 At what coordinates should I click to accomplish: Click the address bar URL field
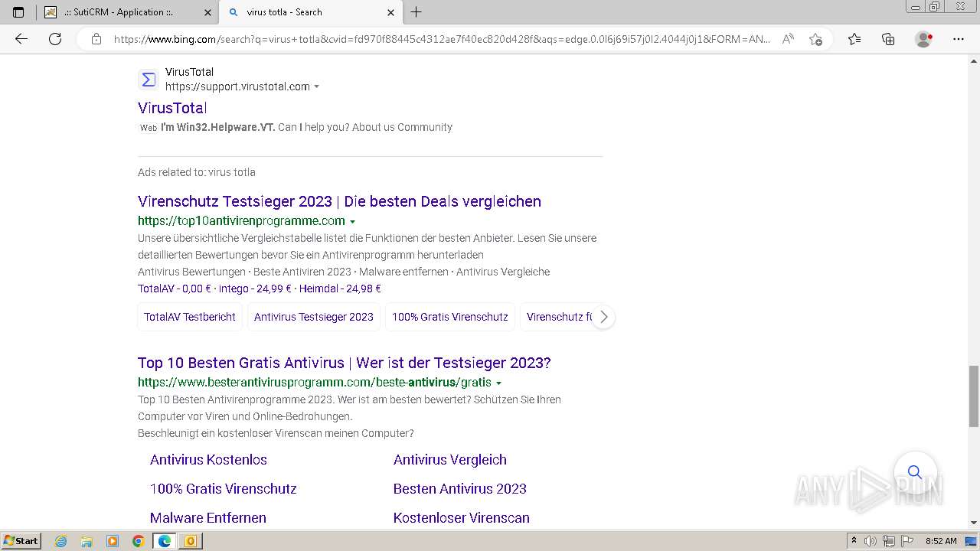pyautogui.click(x=442, y=39)
